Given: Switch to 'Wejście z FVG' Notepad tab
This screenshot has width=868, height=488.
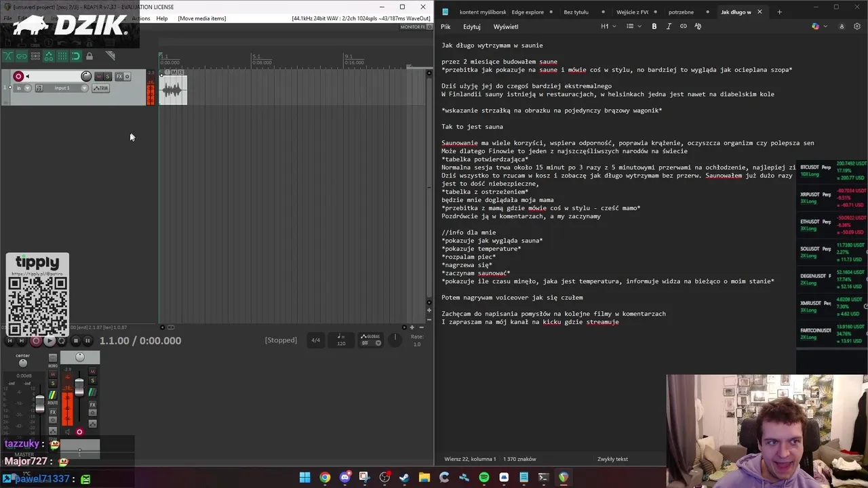Looking at the screenshot, I should click(632, 12).
